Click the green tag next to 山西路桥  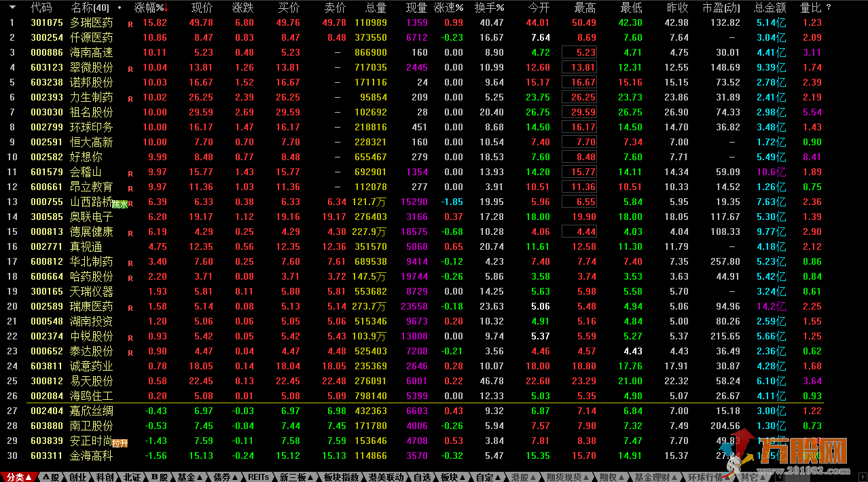point(120,203)
